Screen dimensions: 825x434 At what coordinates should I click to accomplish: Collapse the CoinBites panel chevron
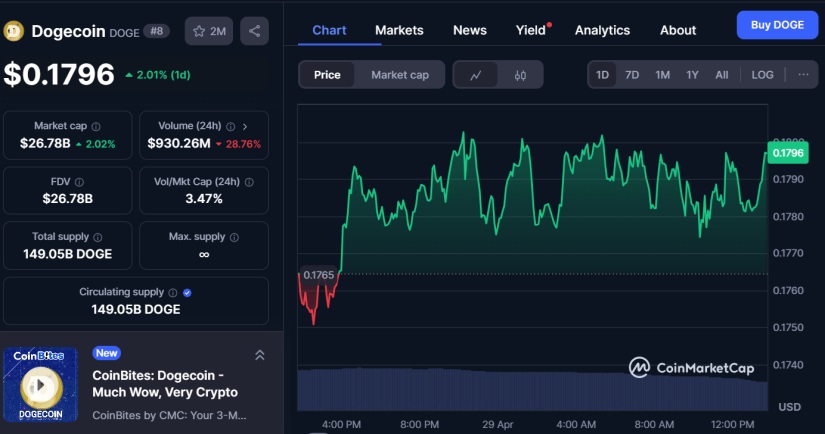tap(259, 355)
